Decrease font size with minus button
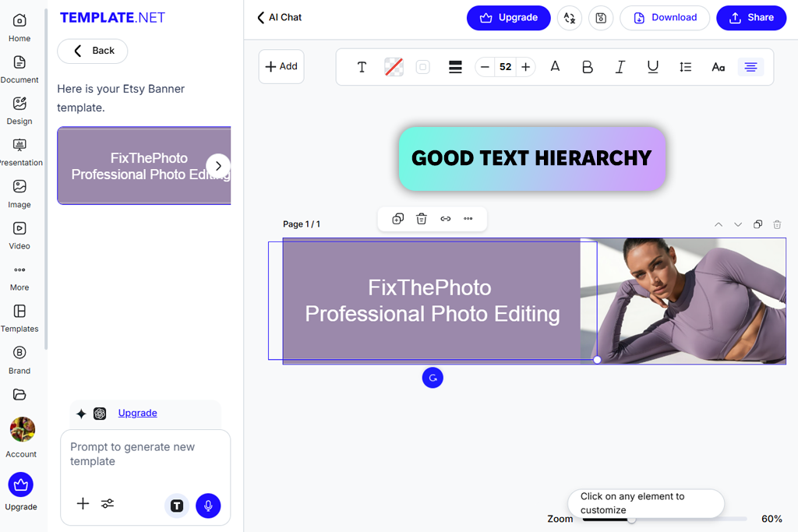The image size is (798, 532). [485, 67]
